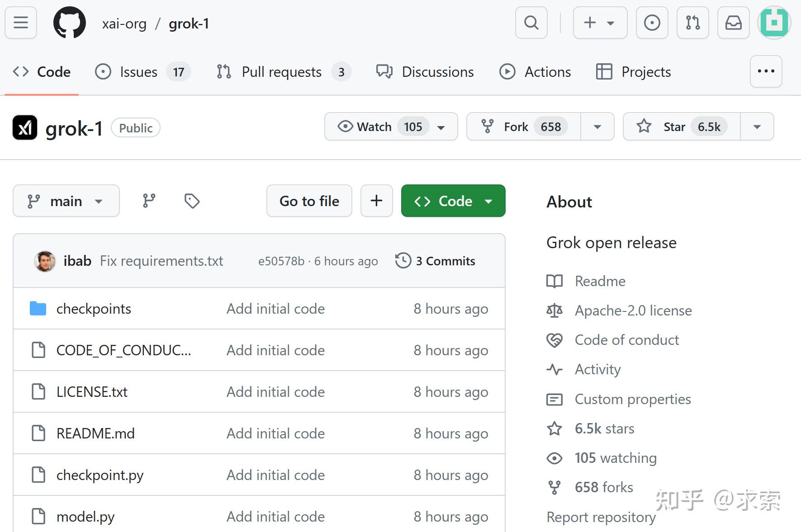Expand the main branch dropdown
Viewport: 801px width, 532px height.
coord(66,201)
